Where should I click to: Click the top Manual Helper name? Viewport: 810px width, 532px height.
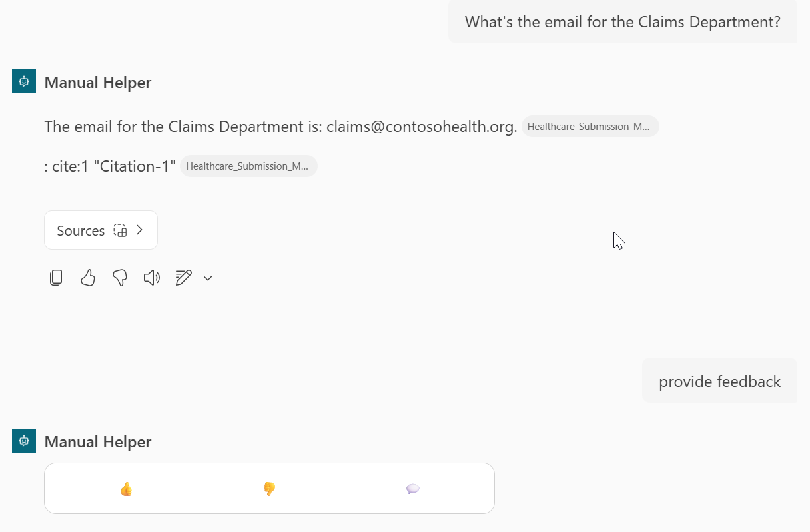(98, 83)
